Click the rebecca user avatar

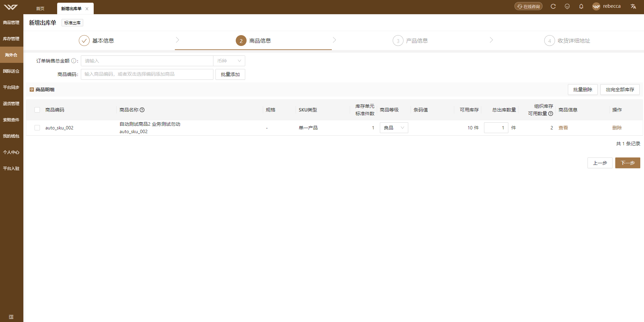point(596,6)
